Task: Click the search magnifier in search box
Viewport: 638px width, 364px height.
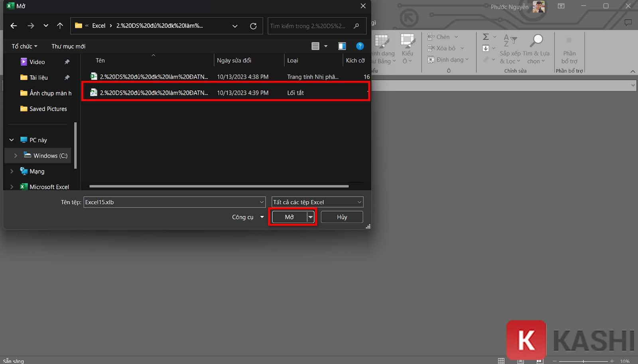Action: pos(356,26)
